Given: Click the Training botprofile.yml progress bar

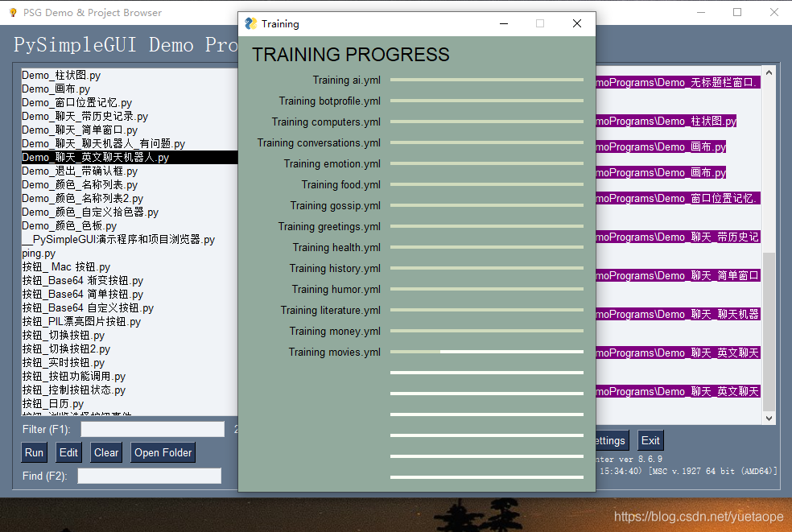Looking at the screenshot, I should pyautogui.click(x=487, y=101).
